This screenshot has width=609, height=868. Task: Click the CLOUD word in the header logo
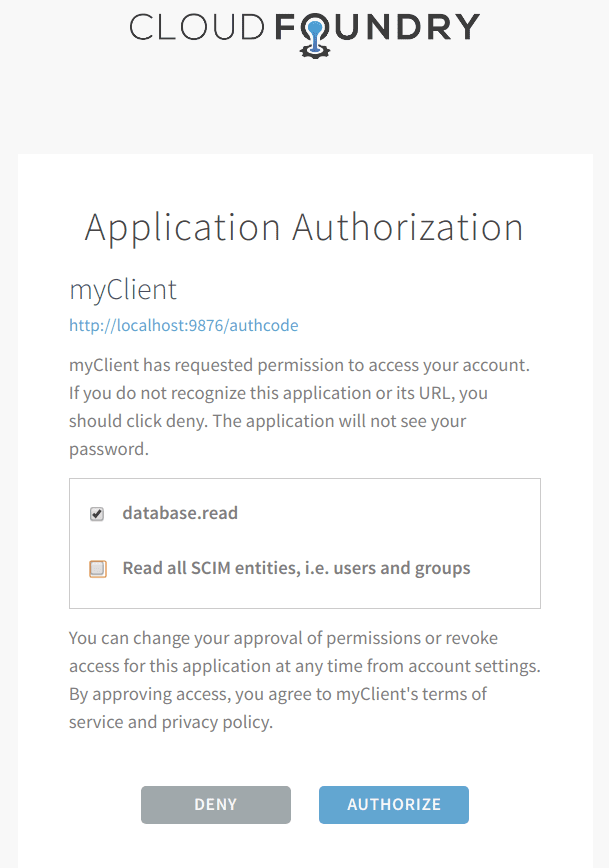[x=199, y=27]
